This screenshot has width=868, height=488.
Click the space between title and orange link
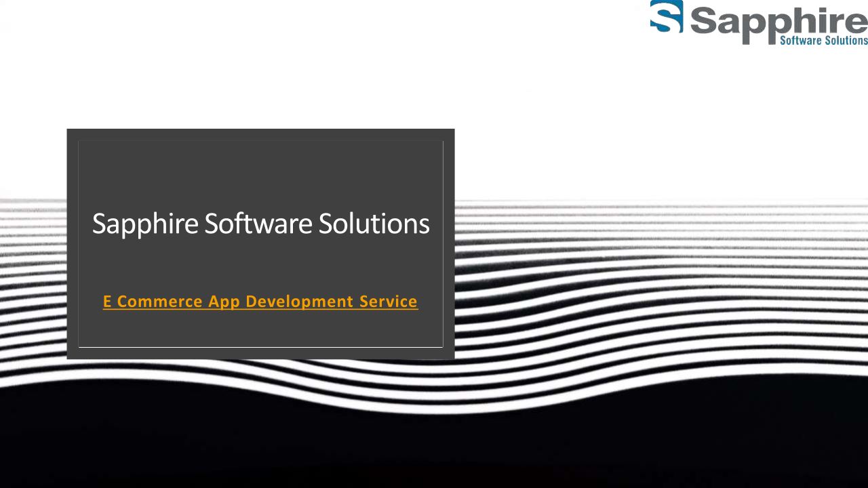[260, 266]
